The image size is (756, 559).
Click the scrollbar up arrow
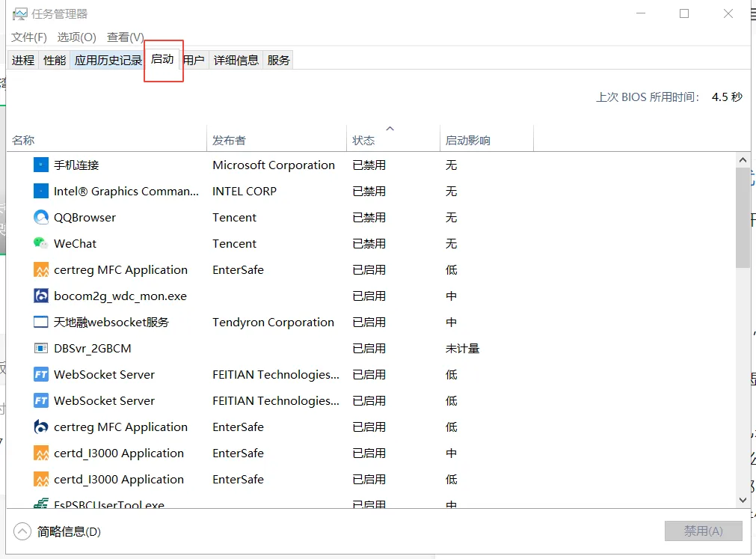(743, 160)
